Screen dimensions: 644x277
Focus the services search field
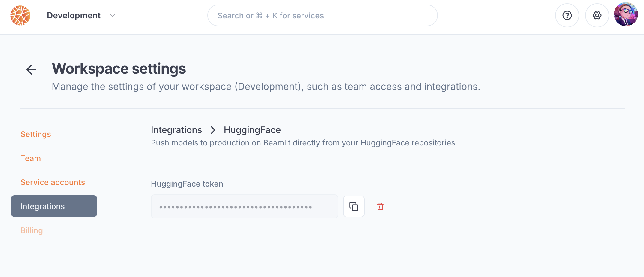(x=322, y=15)
